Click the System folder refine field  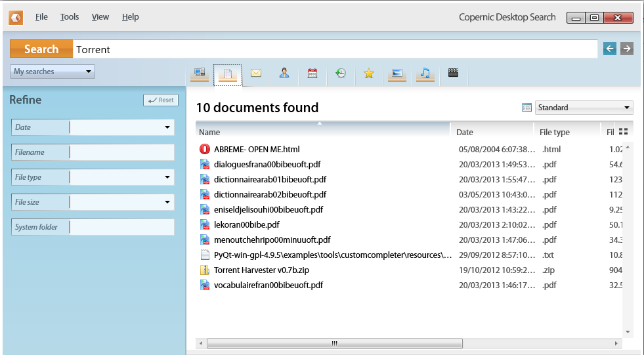pyautogui.click(x=122, y=227)
